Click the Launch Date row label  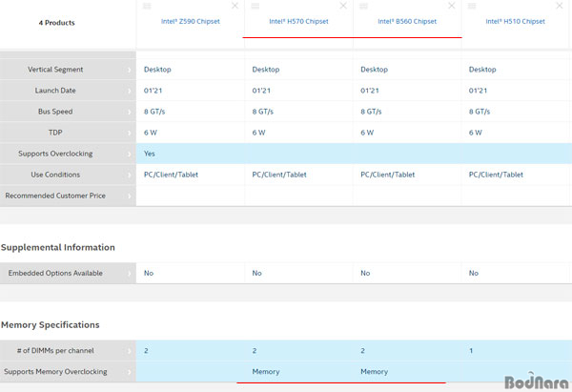point(55,91)
